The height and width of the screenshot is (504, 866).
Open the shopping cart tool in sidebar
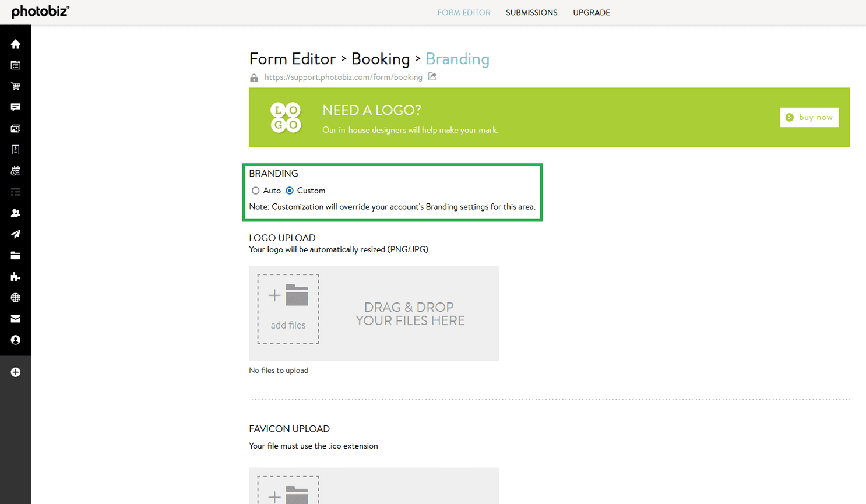click(x=15, y=86)
